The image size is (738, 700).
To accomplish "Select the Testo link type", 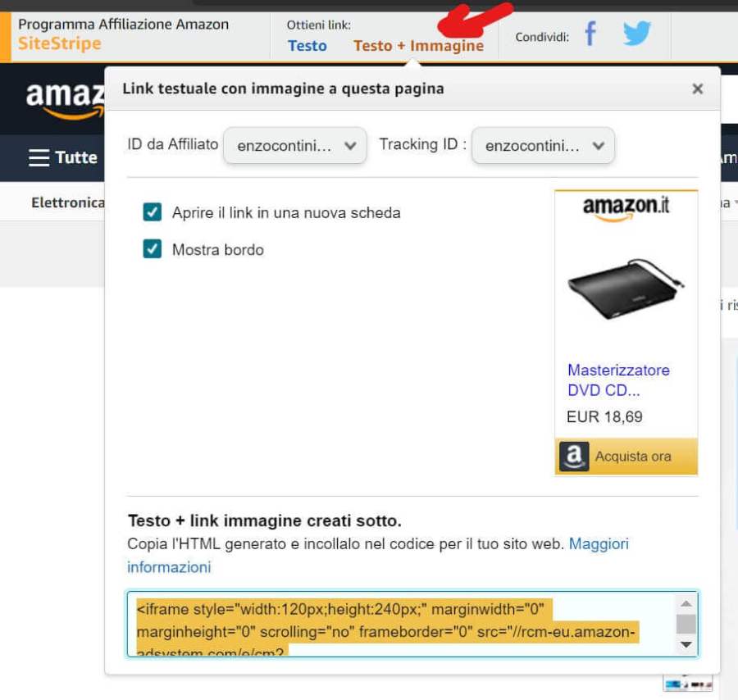I will coord(307,46).
